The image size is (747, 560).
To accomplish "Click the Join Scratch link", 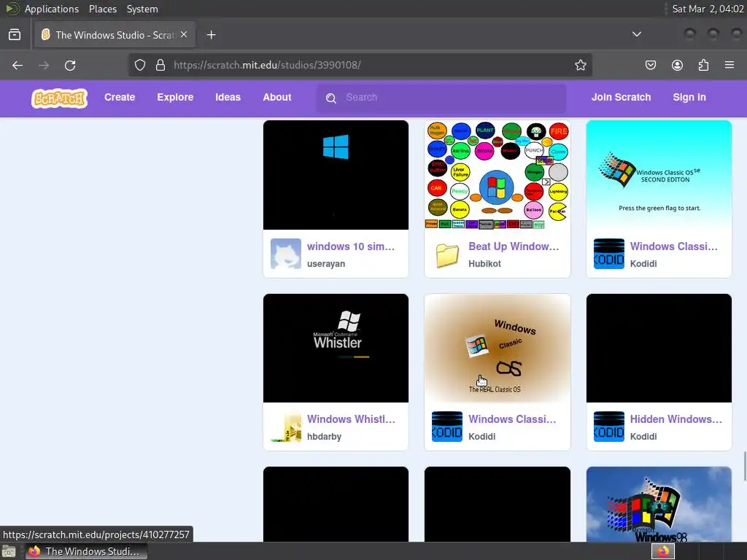I will coord(622,97).
